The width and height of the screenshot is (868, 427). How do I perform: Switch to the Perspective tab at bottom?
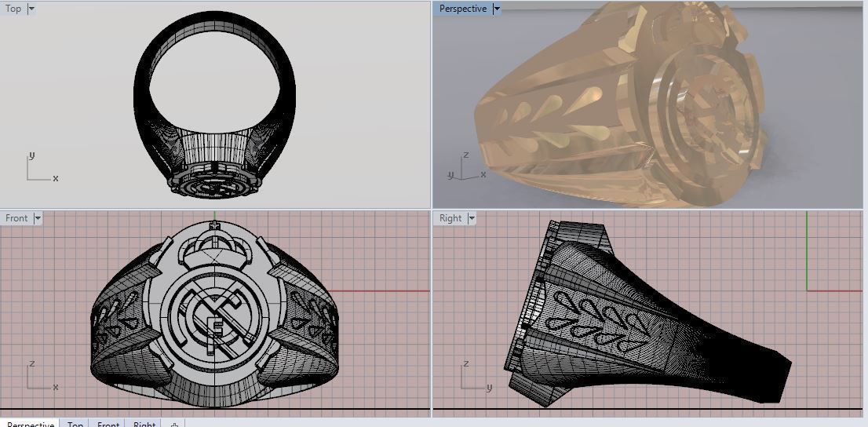click(x=31, y=423)
